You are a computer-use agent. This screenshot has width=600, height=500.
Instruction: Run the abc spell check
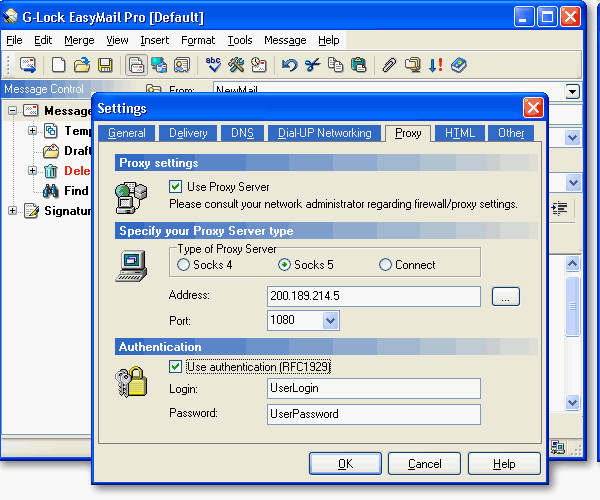click(213, 65)
